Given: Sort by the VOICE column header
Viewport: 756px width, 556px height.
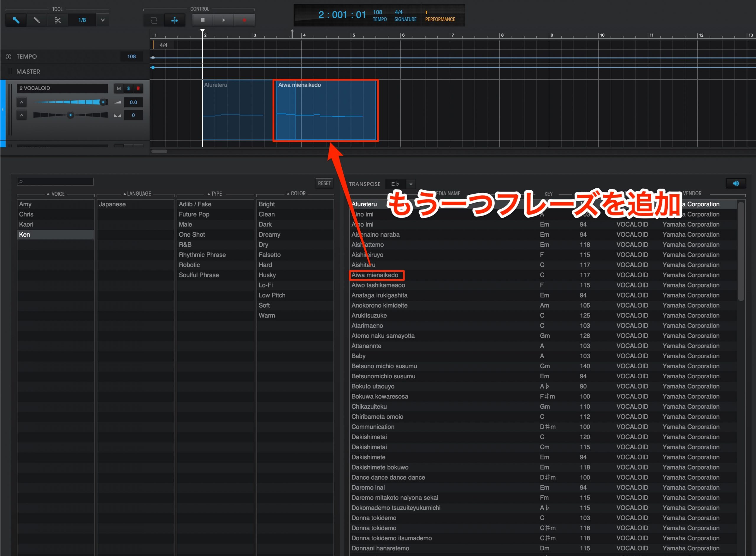Looking at the screenshot, I should point(56,194).
